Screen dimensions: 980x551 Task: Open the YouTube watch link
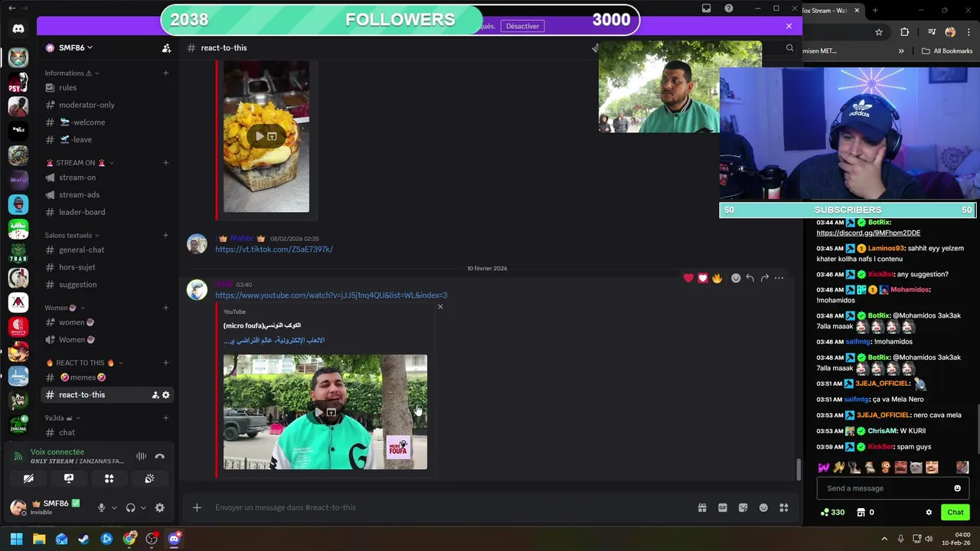331,295
